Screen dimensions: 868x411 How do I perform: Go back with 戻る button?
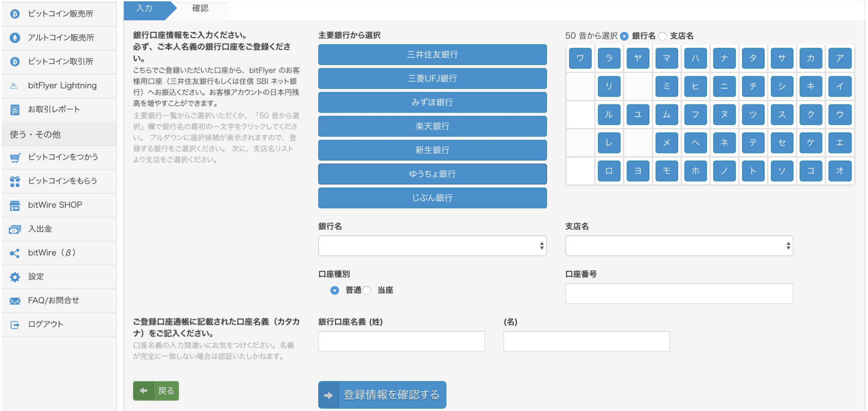point(156,391)
